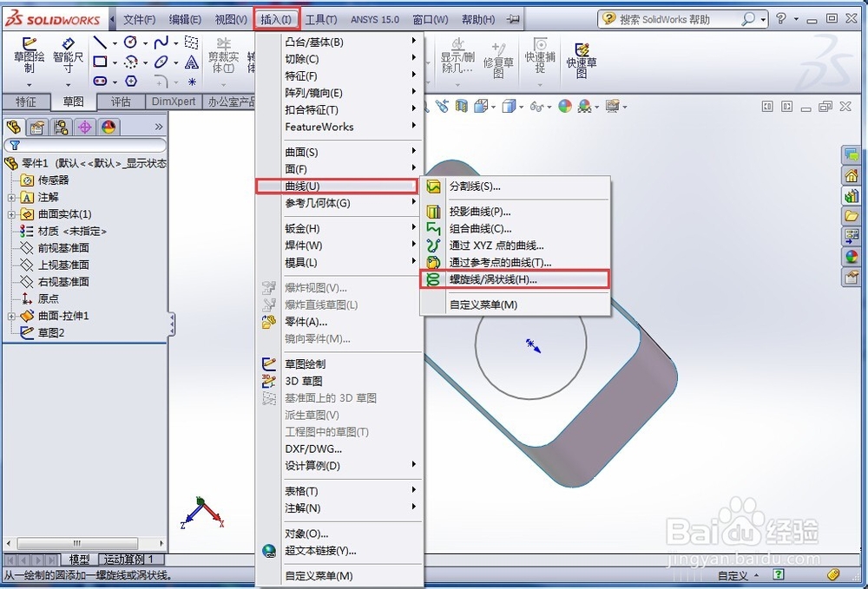Toggle the menu bar pin icon

click(x=514, y=19)
